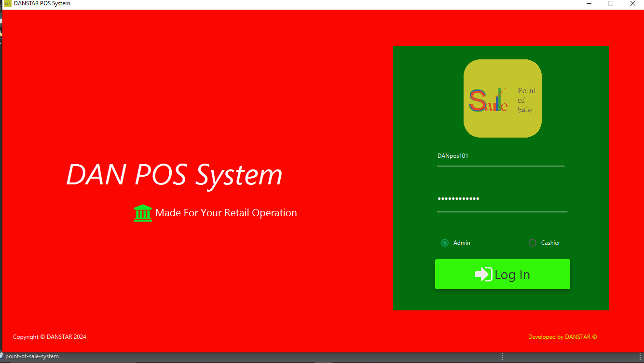Click the Sale logo icon on login panel

502,98
